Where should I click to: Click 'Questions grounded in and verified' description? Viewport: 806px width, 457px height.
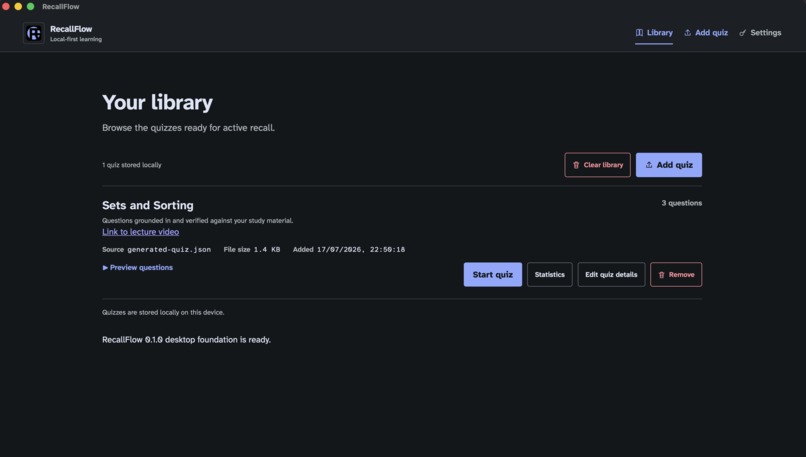(197, 221)
